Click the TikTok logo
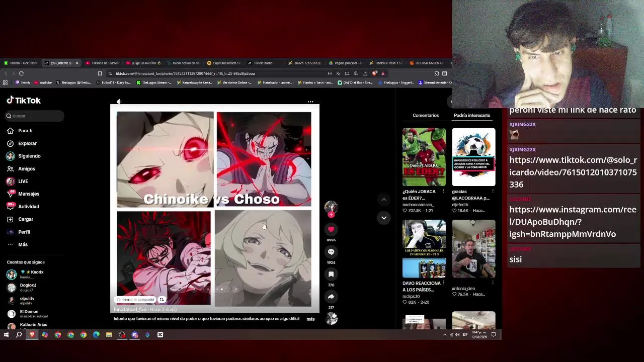This screenshot has height=362, width=644. 24,101
